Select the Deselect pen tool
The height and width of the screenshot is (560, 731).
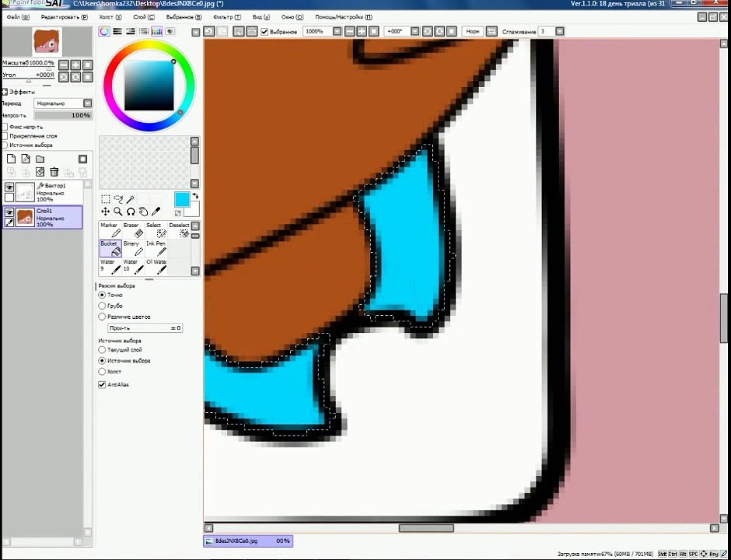click(179, 230)
